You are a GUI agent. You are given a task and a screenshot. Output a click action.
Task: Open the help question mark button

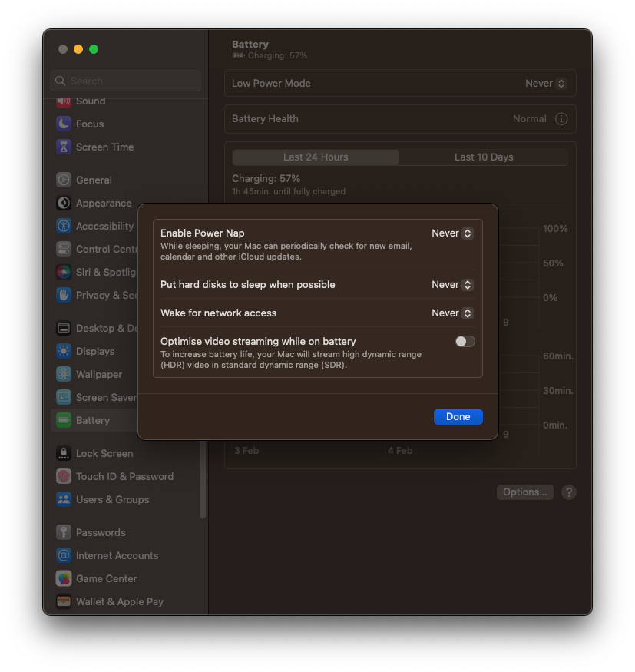pos(568,492)
